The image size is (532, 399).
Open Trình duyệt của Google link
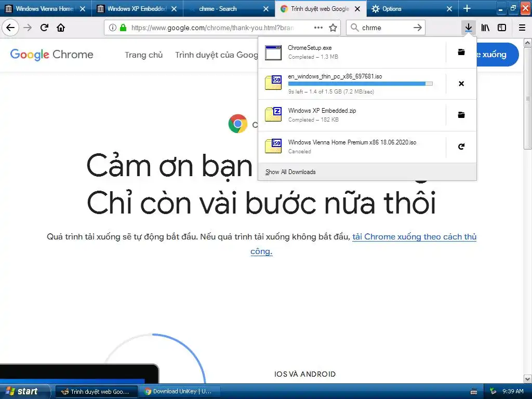coord(217,55)
